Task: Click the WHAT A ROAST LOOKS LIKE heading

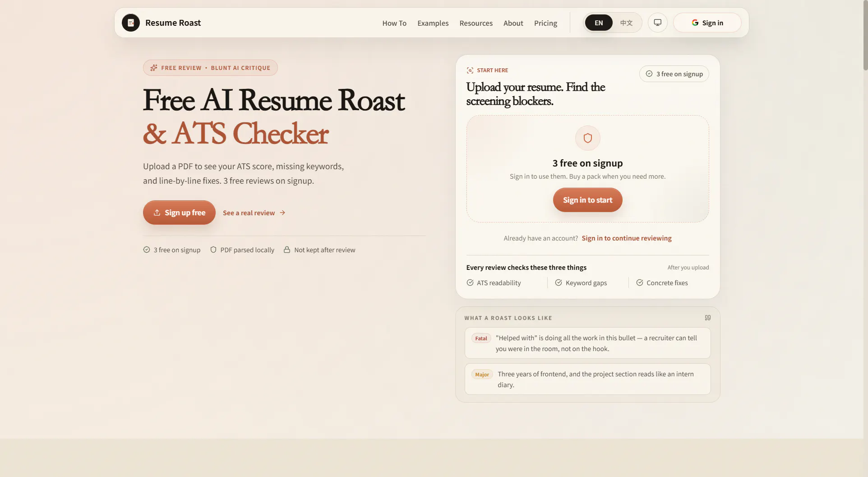Action: 508,318
